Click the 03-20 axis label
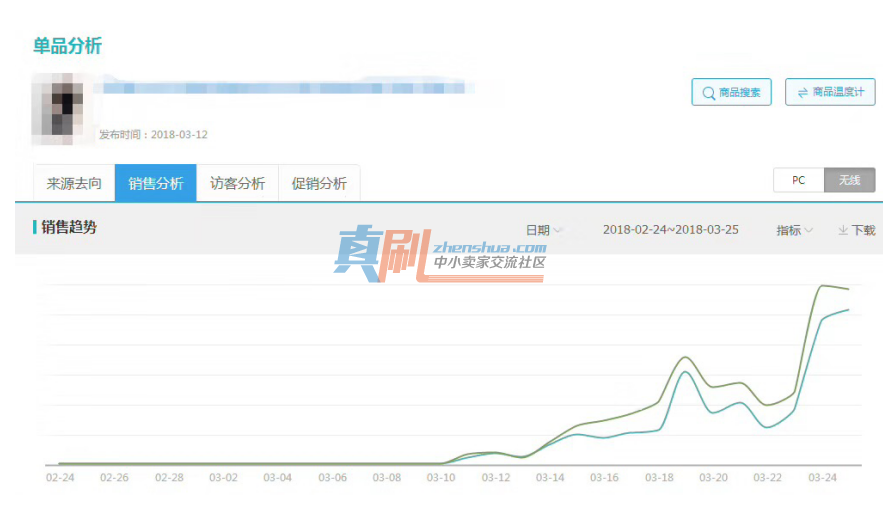Viewport: 883px width, 508px height. point(713,478)
